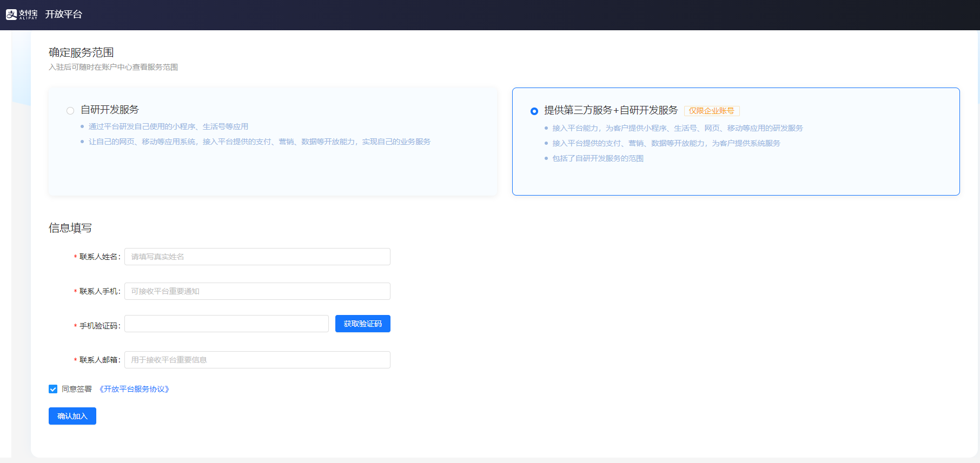This screenshot has width=980, height=463.
Task: Focus the 联系人手机 input field
Action: tap(257, 291)
